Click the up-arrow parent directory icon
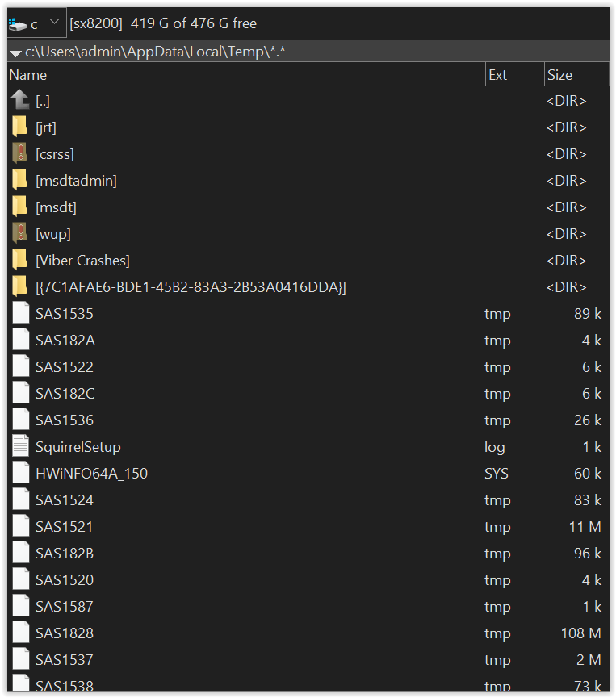Screen dimensions: 616x698 (x=20, y=101)
